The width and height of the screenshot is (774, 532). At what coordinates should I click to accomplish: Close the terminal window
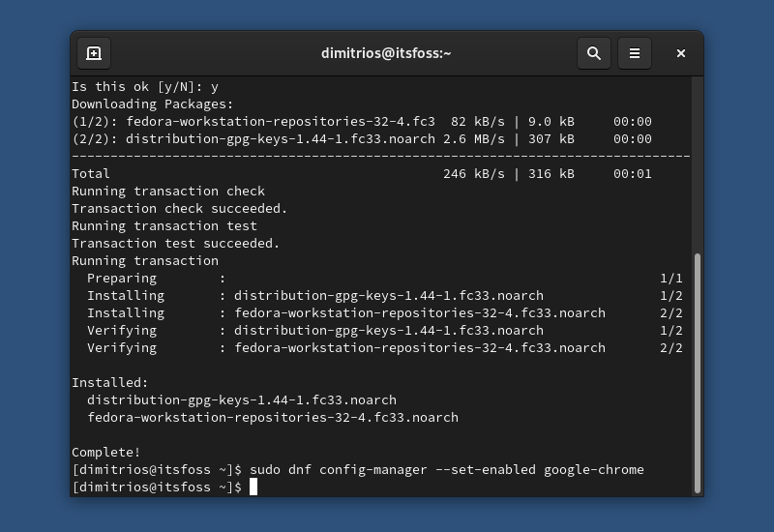(x=681, y=53)
